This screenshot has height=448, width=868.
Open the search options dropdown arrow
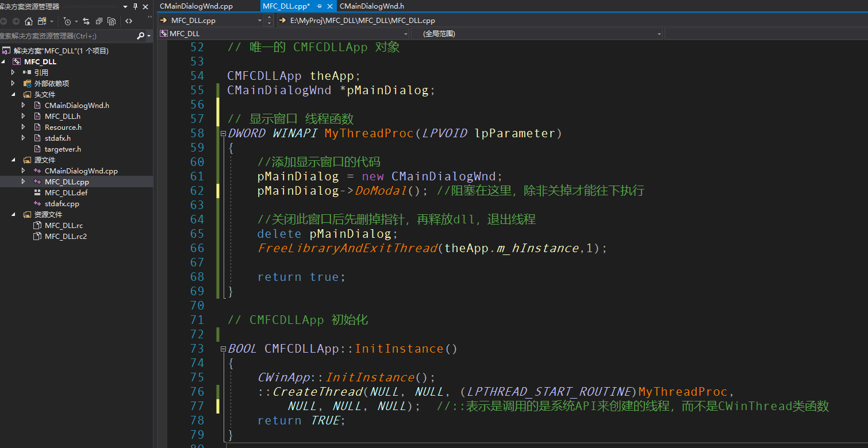[149, 36]
